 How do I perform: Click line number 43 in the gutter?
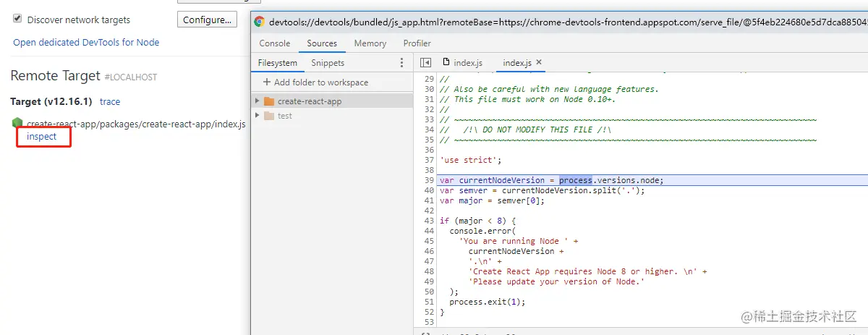[430, 221]
